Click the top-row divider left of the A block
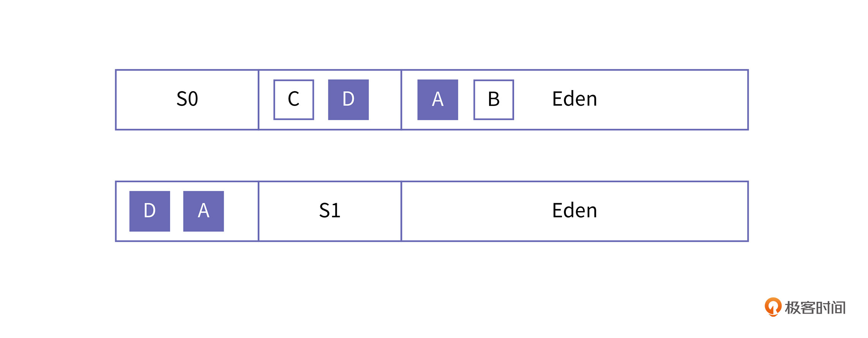 (x=401, y=100)
